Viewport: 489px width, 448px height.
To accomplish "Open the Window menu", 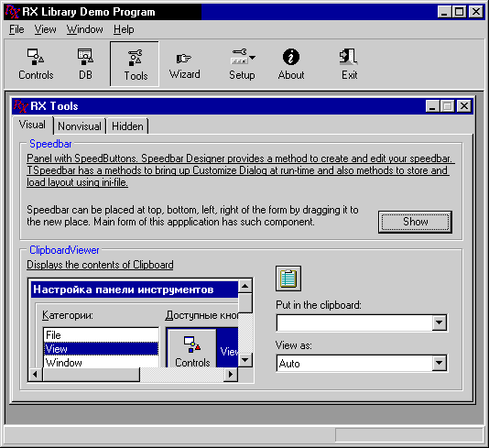I will (x=84, y=29).
